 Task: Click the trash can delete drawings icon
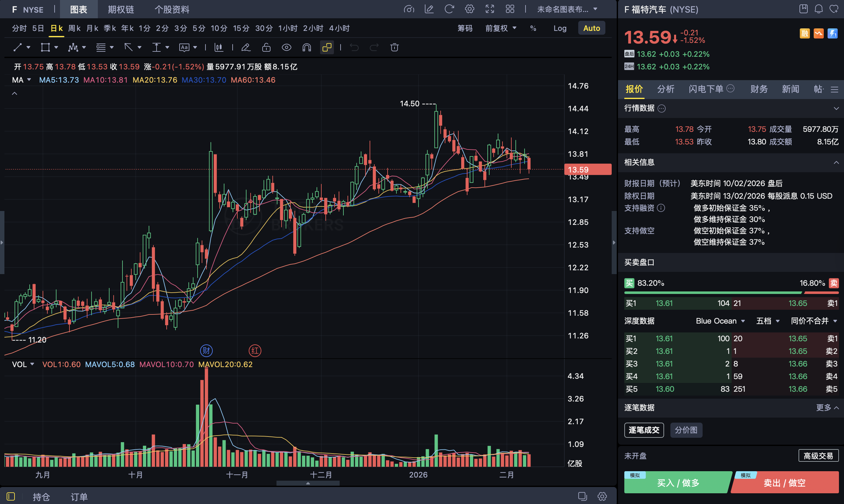394,48
